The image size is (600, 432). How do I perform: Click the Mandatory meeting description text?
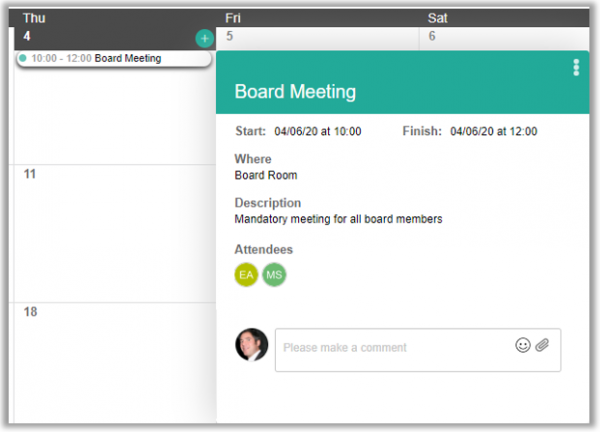point(338,219)
